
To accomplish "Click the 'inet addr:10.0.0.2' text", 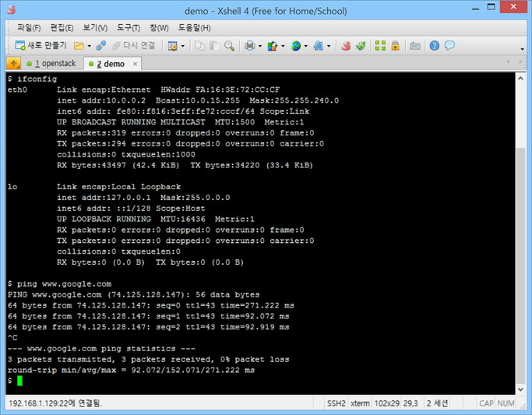I will pyautogui.click(x=101, y=100).
